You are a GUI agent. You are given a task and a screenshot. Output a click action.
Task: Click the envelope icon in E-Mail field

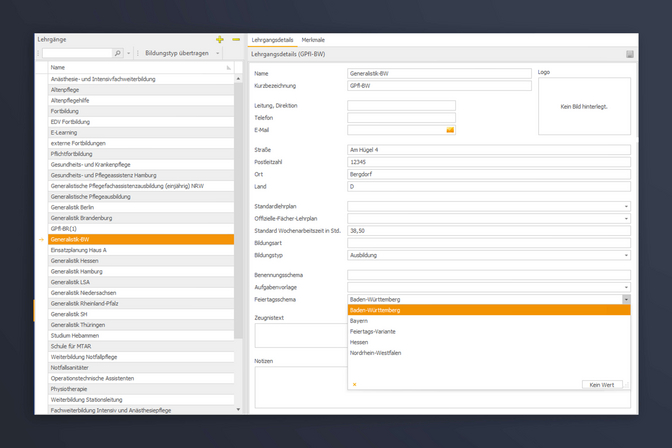(x=450, y=130)
